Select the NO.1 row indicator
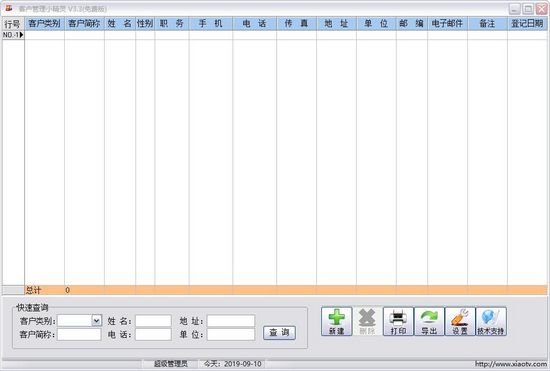 click(x=13, y=35)
